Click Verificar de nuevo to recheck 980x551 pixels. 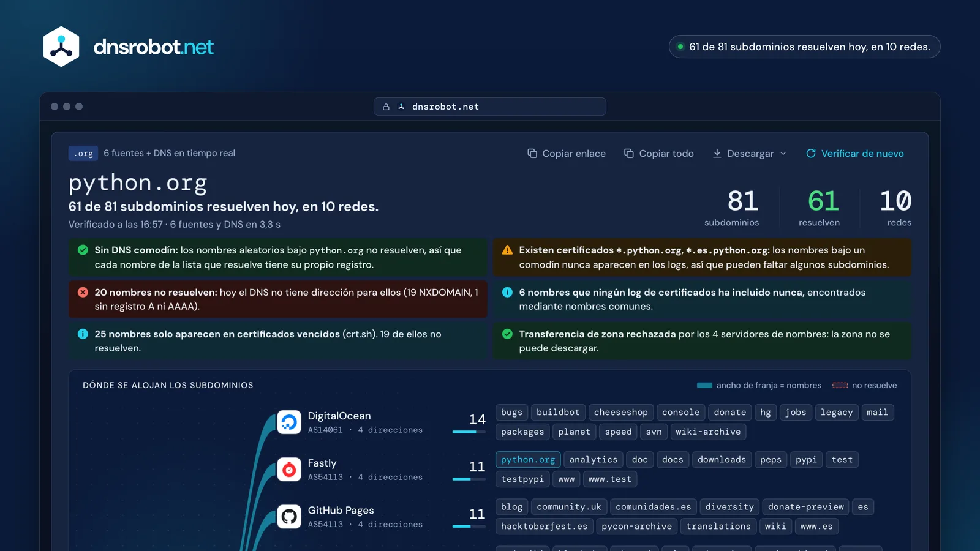[x=855, y=154]
